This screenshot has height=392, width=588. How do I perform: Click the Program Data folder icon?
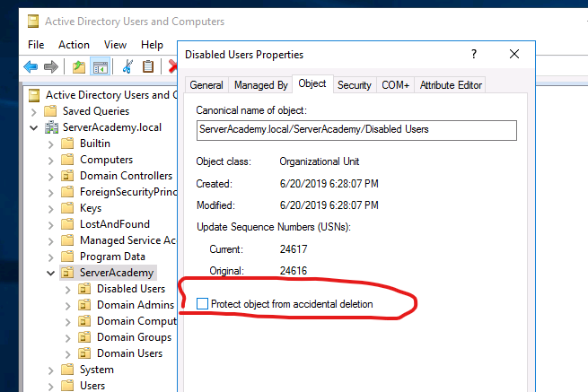(67, 257)
